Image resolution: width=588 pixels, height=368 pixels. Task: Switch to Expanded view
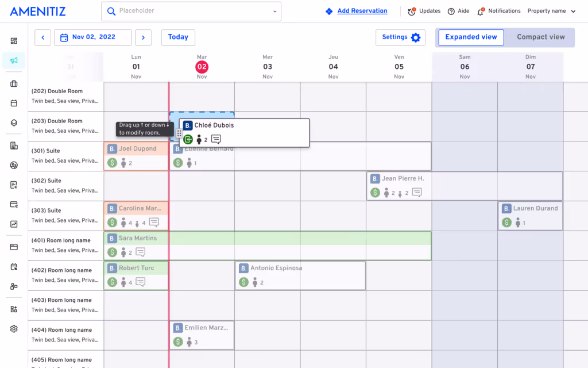click(x=470, y=37)
